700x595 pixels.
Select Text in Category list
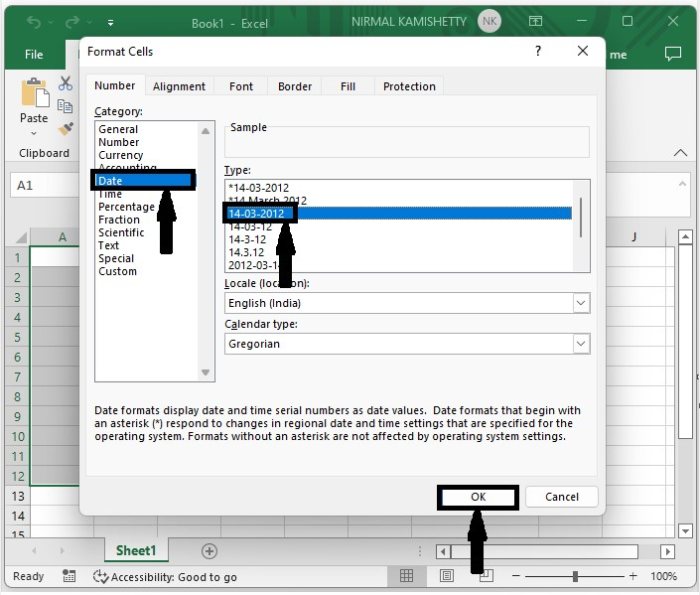point(108,245)
